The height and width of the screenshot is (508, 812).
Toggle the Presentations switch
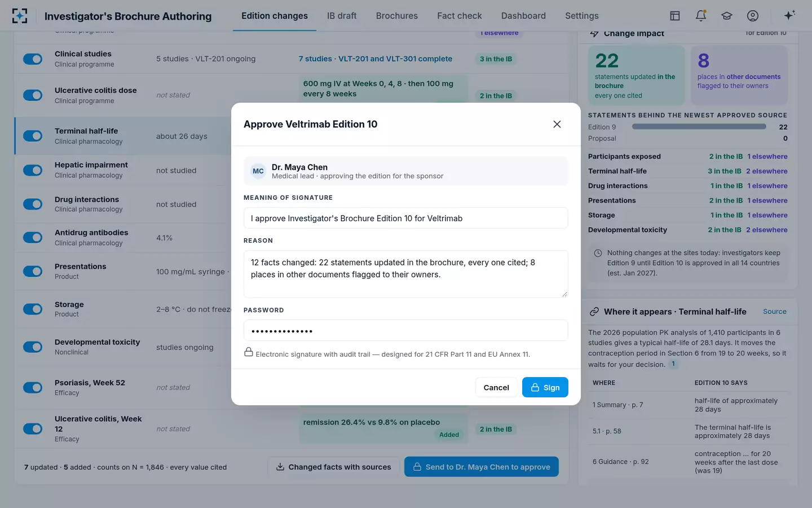click(x=33, y=271)
